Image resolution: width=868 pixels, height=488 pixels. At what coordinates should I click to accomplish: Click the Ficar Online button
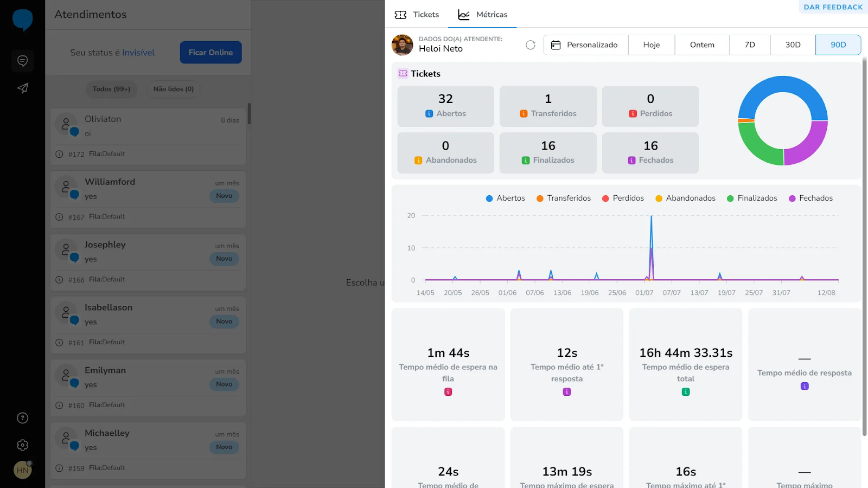point(211,53)
